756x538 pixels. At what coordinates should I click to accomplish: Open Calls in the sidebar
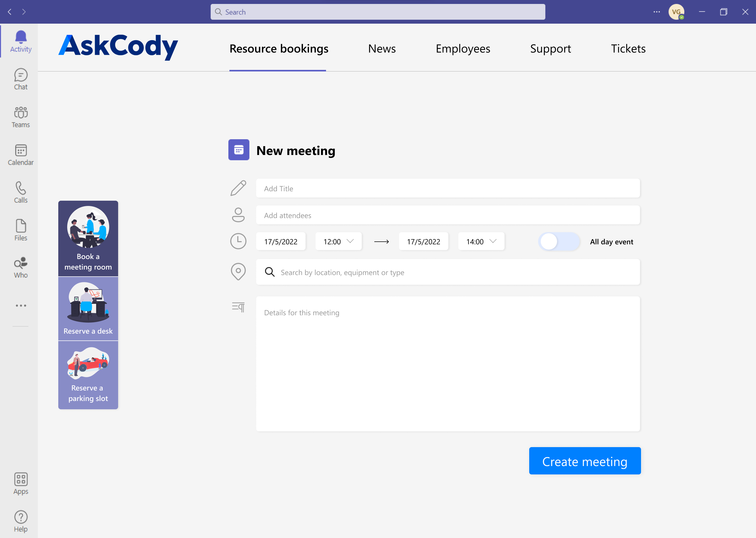tap(20, 193)
